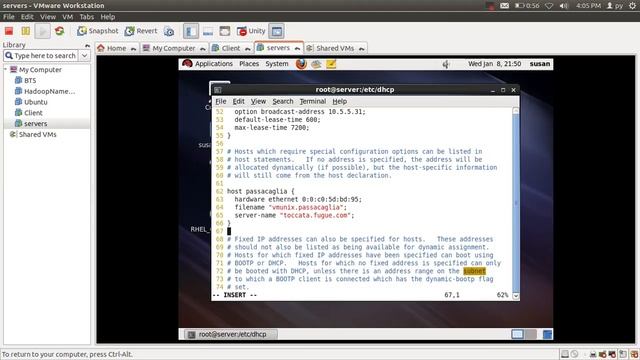The width and height of the screenshot is (640, 360).
Task: Click the restart VM toolbar icon
Action: pyautogui.click(x=60, y=31)
